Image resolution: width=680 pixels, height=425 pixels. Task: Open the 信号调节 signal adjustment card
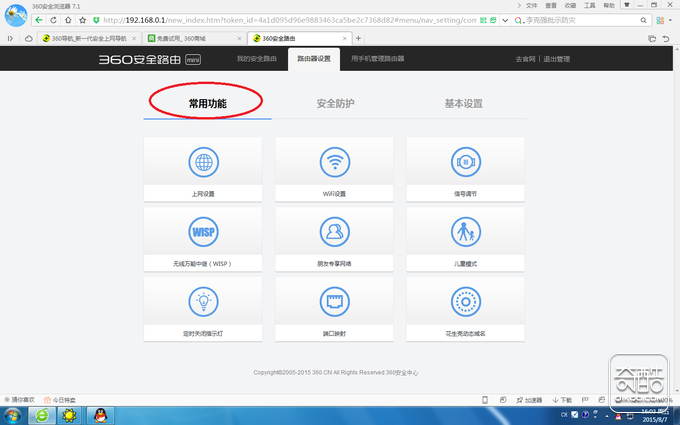pyautogui.click(x=465, y=170)
